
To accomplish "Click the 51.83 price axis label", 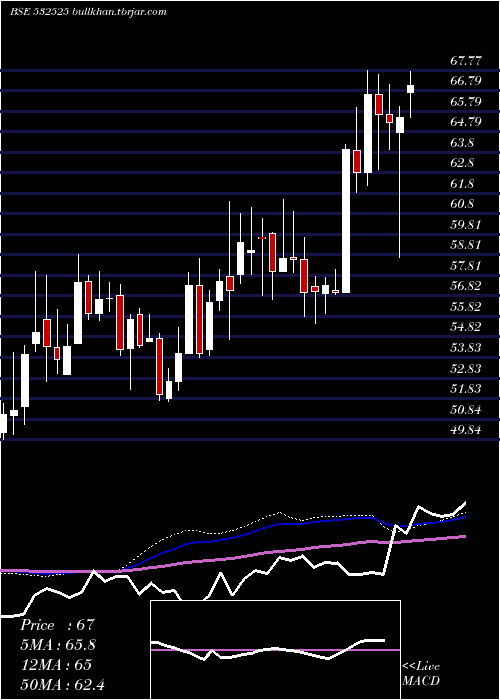I will point(466,389).
